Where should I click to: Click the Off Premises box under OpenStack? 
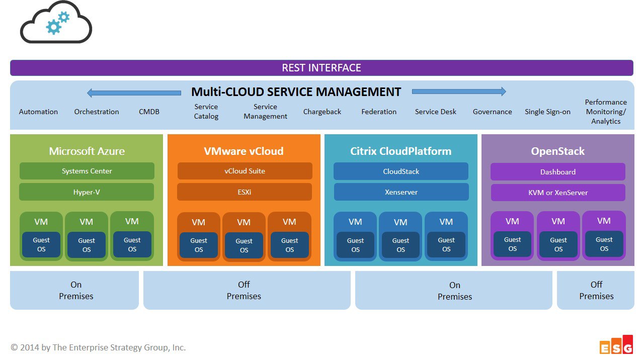coord(595,290)
